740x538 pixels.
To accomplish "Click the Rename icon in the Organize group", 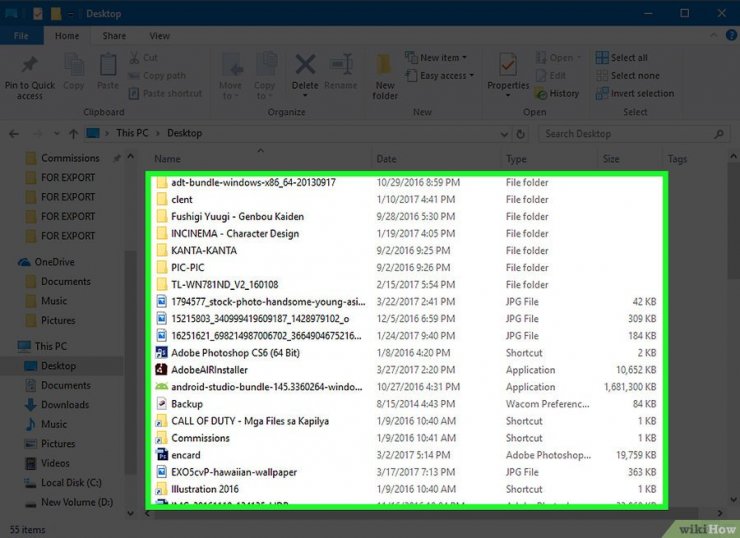I will 340,68.
